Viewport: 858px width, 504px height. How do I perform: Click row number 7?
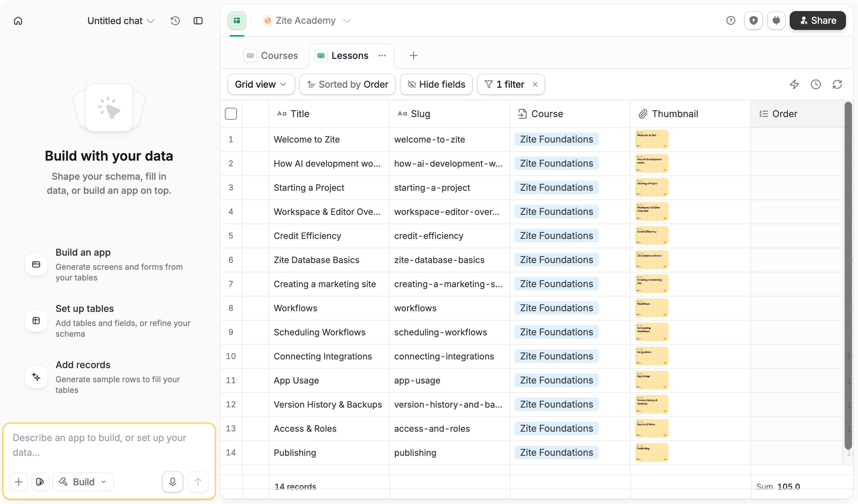231,284
